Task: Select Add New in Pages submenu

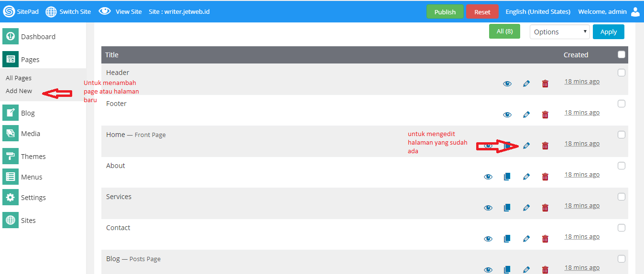Action: 19,91
